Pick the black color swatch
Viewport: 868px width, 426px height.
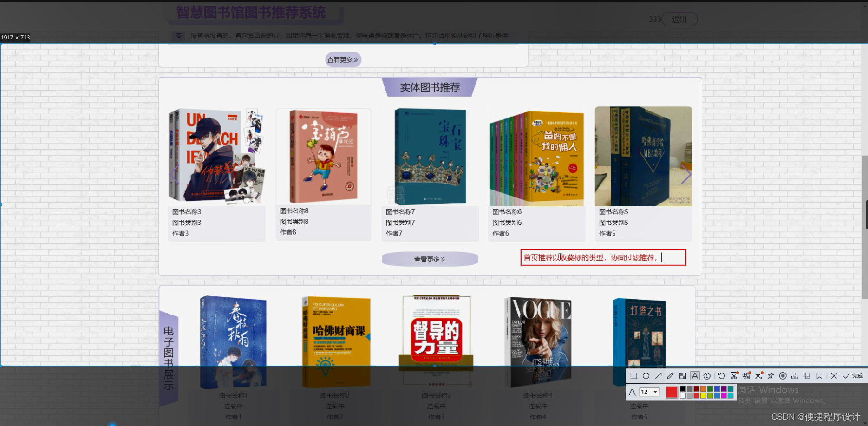(x=683, y=389)
